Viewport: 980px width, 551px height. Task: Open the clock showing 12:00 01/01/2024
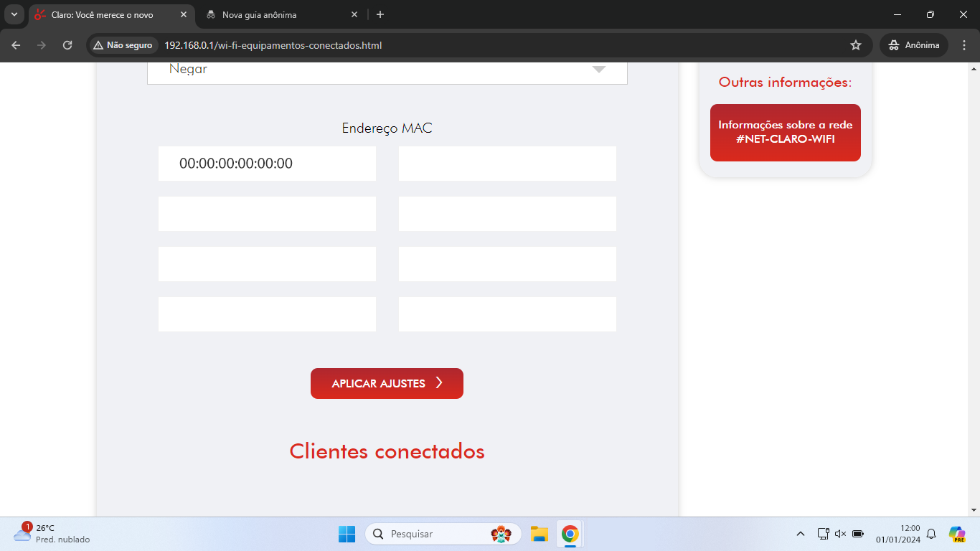pos(897,534)
